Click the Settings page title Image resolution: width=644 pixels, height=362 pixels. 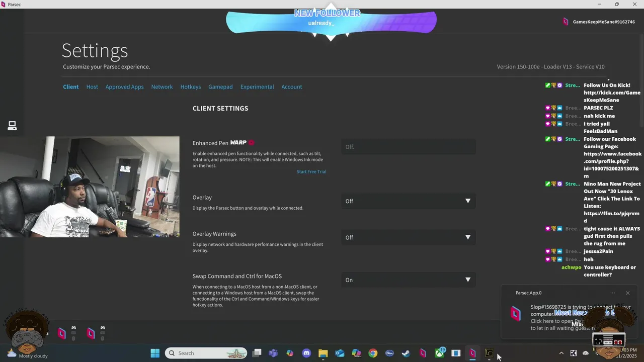pyautogui.click(x=95, y=51)
